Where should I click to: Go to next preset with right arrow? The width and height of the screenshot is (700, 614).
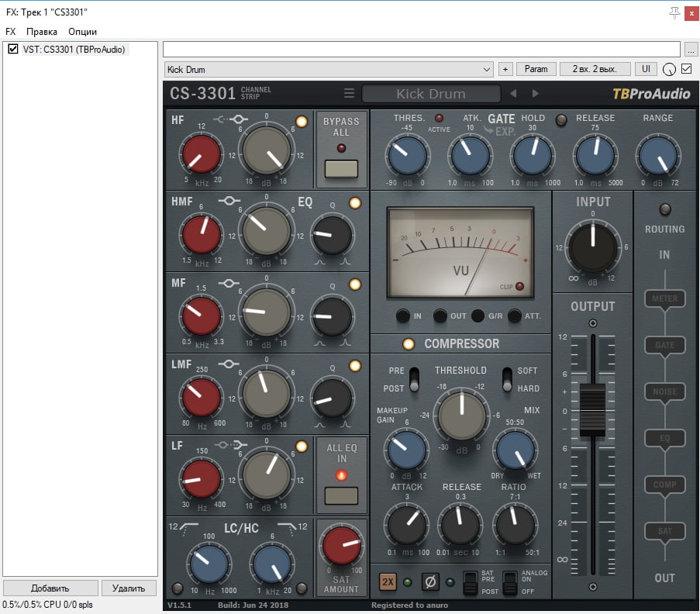pyautogui.click(x=535, y=94)
